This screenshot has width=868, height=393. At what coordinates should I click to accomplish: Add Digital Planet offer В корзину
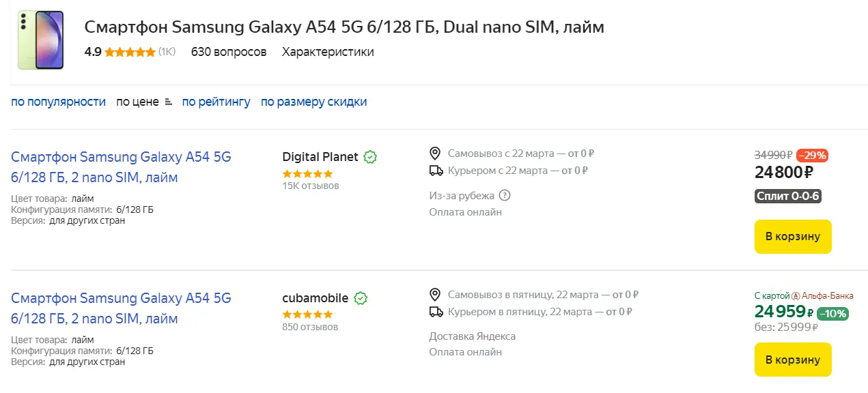pos(792,237)
